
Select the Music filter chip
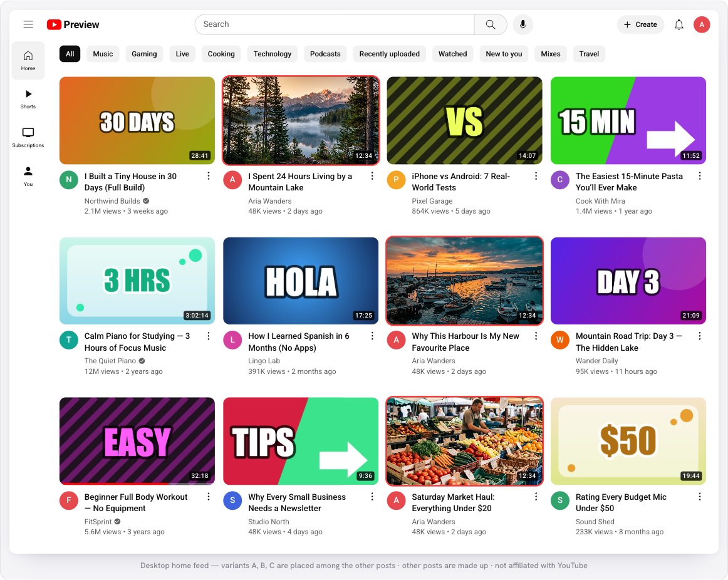click(103, 54)
